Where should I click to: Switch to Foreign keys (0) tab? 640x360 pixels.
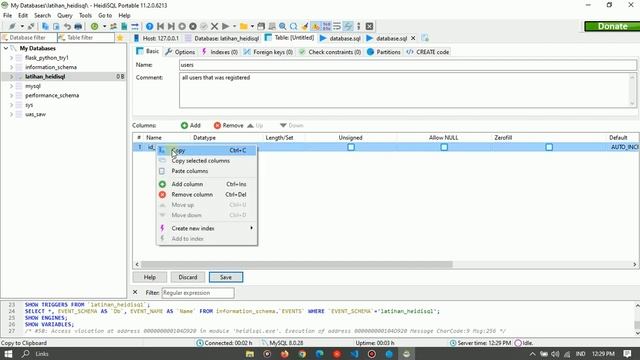tap(269, 52)
